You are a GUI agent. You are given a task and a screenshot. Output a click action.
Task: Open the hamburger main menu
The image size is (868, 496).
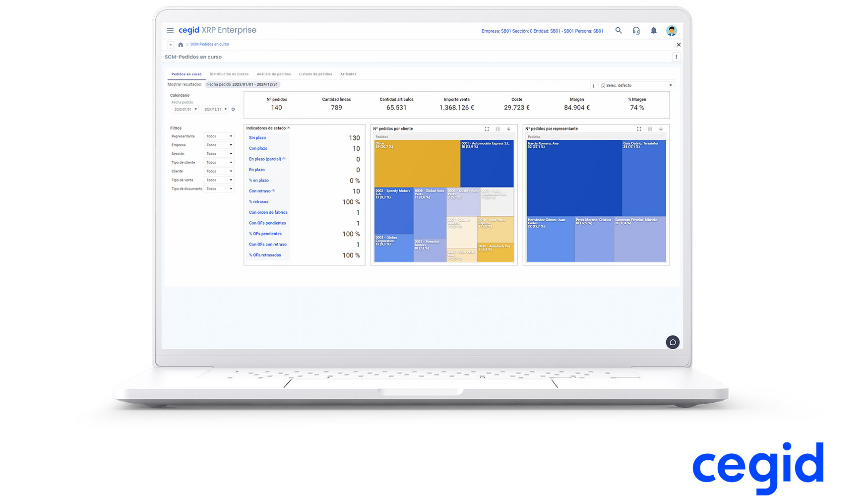170,30
